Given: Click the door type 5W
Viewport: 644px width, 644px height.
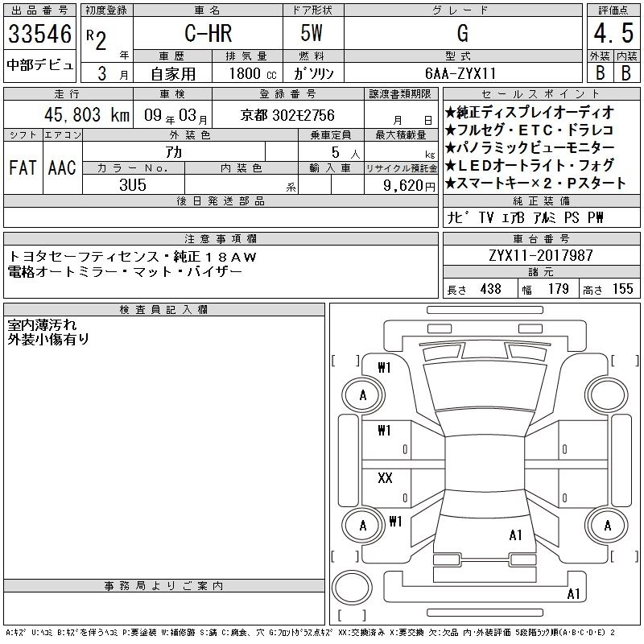Looking at the screenshot, I should coord(312,33).
